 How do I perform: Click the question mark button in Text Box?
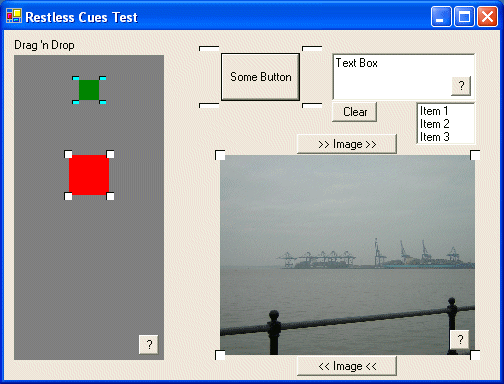point(461,86)
